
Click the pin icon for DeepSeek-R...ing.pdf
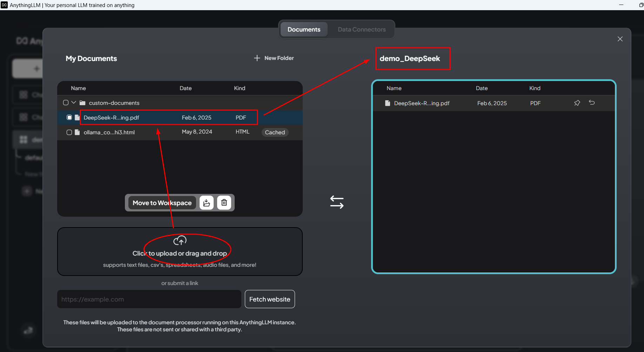(x=577, y=103)
